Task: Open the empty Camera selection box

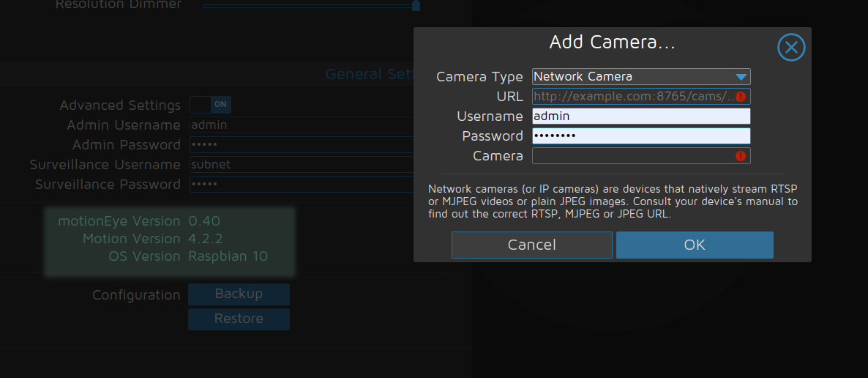Action: point(641,156)
